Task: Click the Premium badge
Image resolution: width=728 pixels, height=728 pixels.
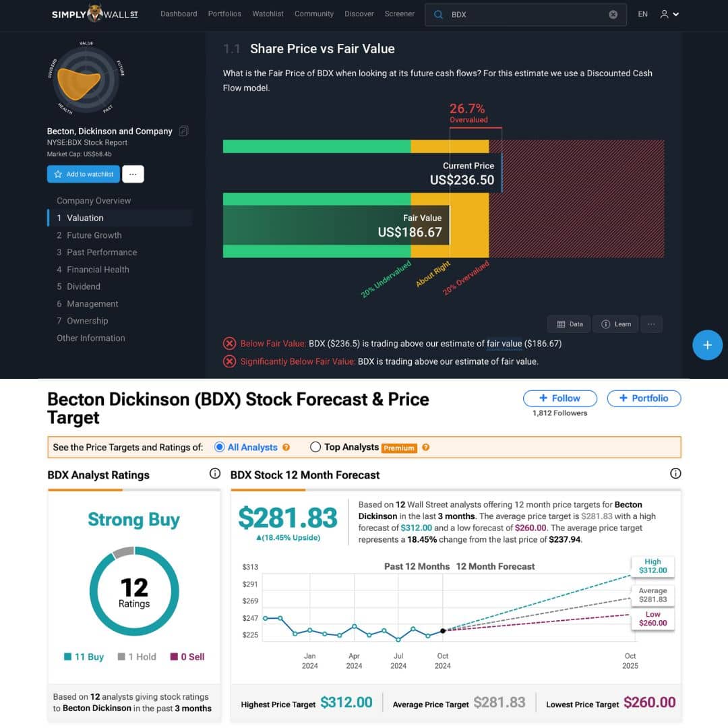Action: (x=399, y=448)
